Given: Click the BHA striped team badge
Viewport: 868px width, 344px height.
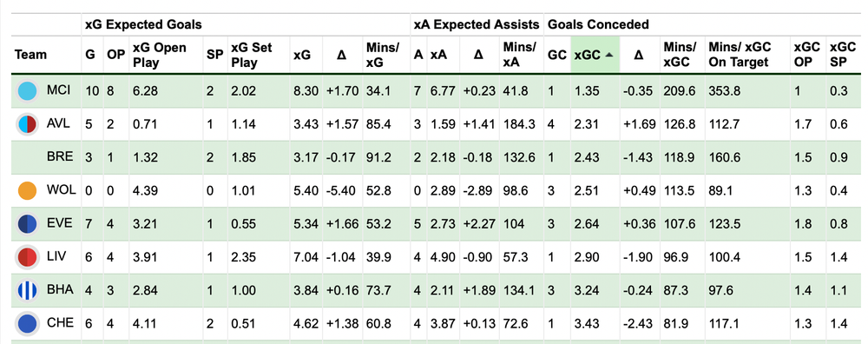Looking at the screenshot, I should [27, 290].
